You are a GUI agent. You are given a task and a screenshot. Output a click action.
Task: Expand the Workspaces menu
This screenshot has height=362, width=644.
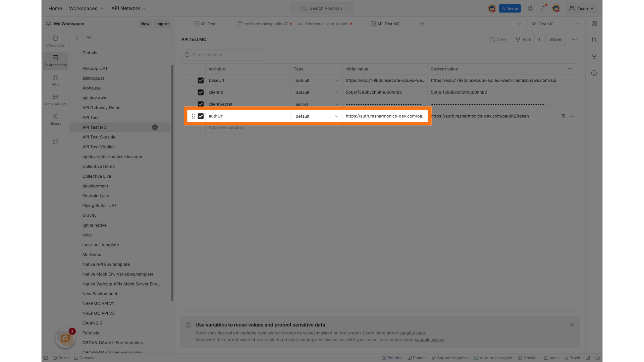pyautogui.click(x=86, y=8)
